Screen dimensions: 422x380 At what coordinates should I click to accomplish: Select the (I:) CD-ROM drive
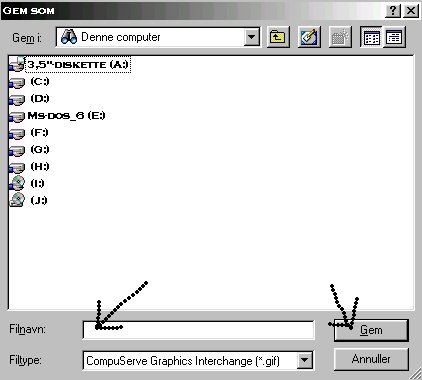click(27, 183)
